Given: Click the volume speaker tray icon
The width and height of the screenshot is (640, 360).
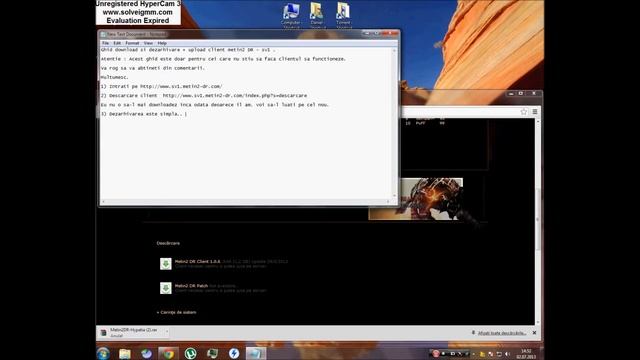Looking at the screenshot, I should (x=507, y=354).
